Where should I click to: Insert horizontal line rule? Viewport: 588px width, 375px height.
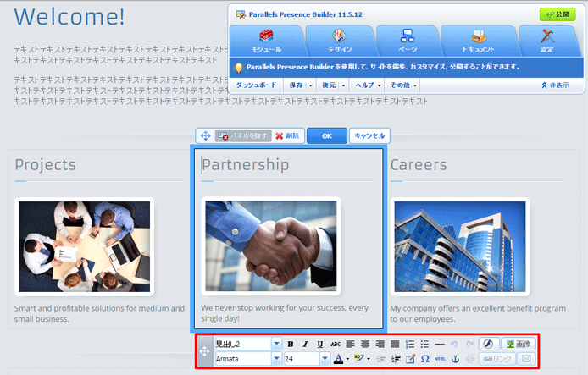[440, 345]
